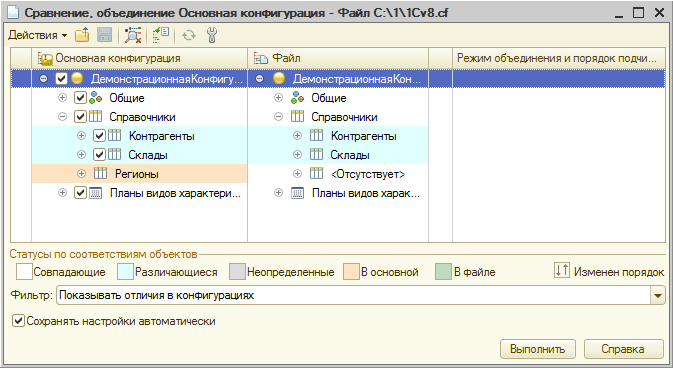Click the document icon in window title bar
This screenshot has height=368, width=673.
point(13,13)
